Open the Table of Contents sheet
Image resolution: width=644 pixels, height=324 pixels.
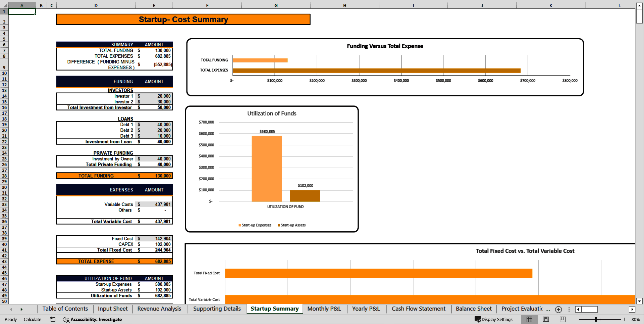point(65,309)
